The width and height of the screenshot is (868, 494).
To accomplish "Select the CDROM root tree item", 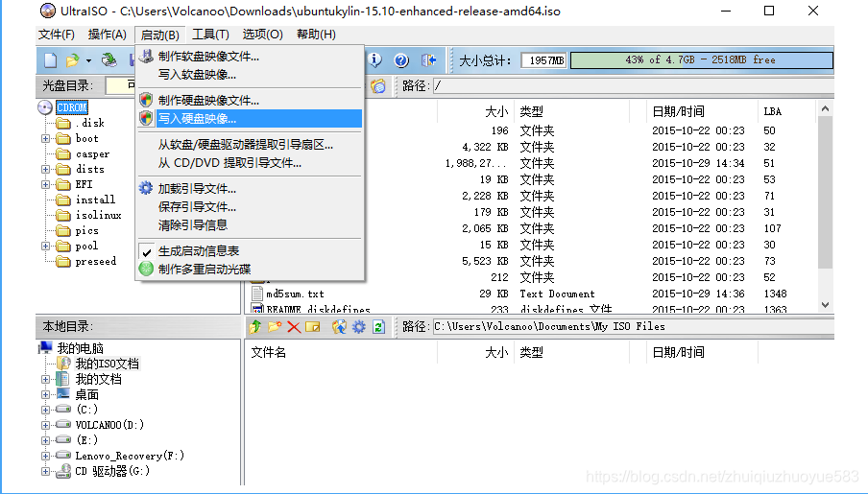I will 72,107.
